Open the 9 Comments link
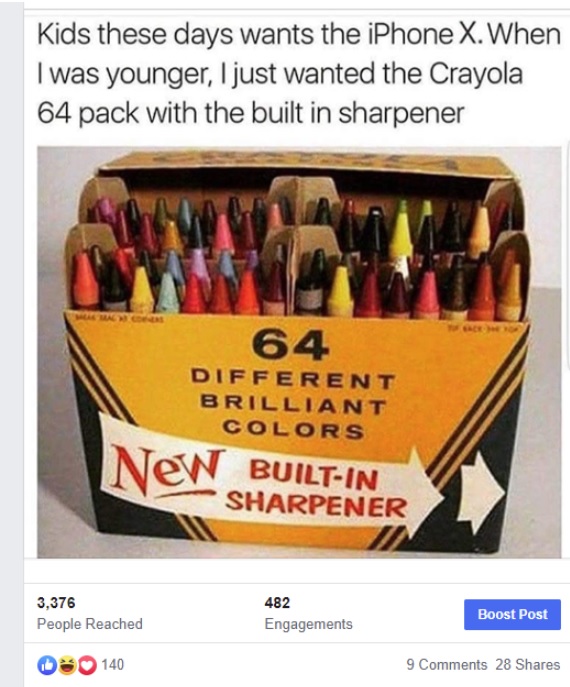The height and width of the screenshot is (687, 570). [x=447, y=665]
